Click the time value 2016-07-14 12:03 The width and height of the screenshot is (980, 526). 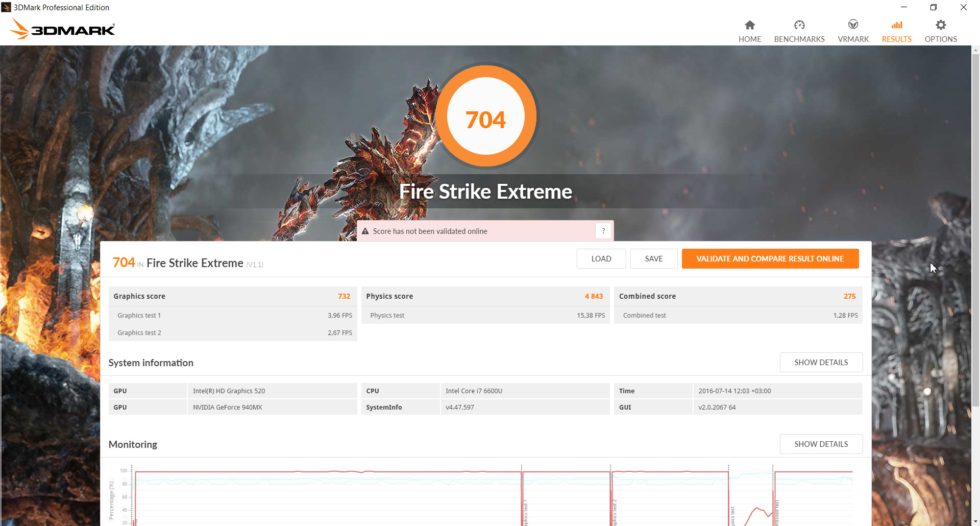(x=734, y=391)
